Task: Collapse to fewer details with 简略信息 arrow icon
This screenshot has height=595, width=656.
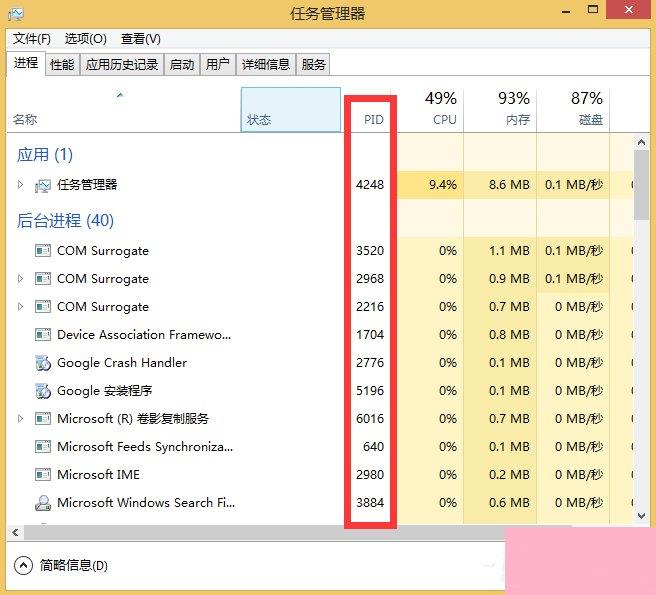Action: point(23,566)
